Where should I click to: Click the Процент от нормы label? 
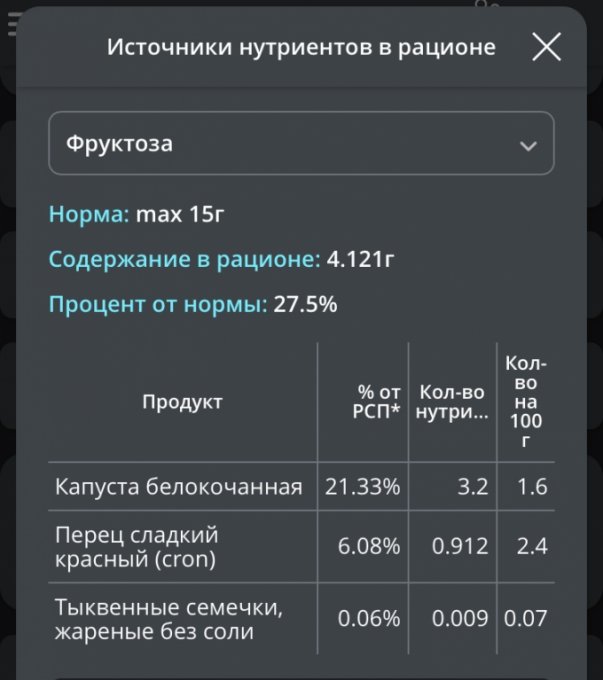click(157, 304)
